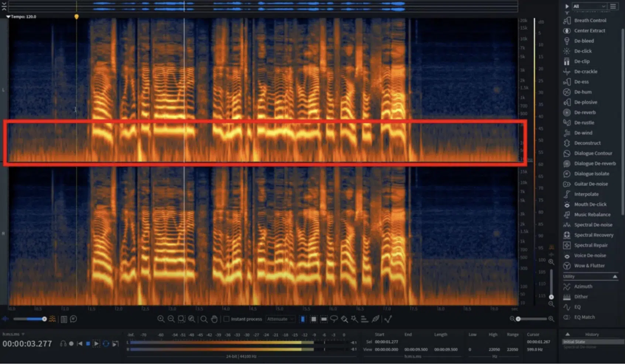Screen dimensions: 625x364
Task: Open the All module filter dropdown
Action: [589, 6]
